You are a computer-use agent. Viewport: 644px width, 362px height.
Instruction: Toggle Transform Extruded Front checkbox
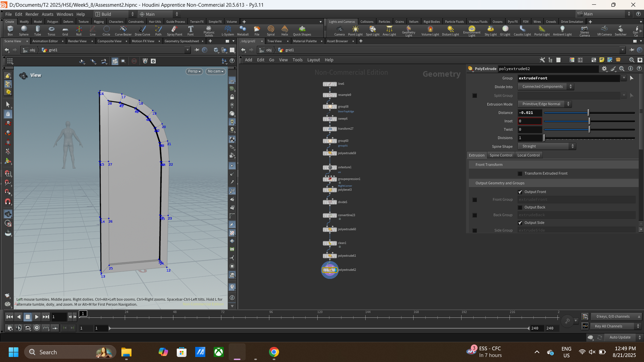520,174
